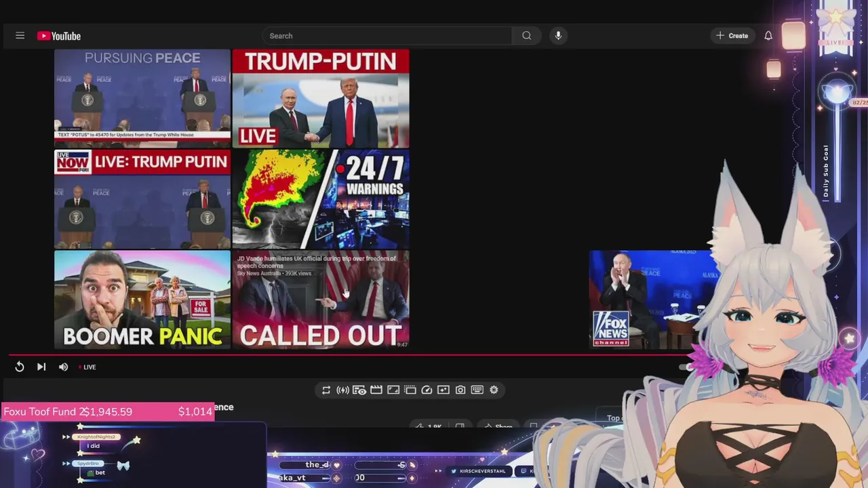Open the video filters sparkle icon
Image resolution: width=868 pixels, height=488 pixels.
[x=443, y=390]
